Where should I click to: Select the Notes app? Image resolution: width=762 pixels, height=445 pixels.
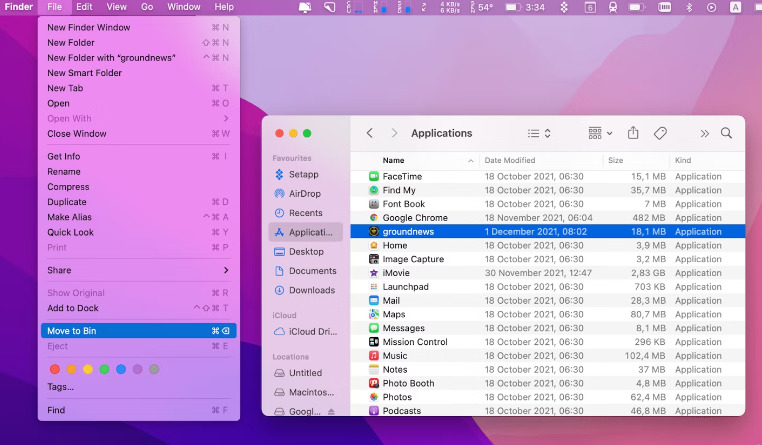[547, 370]
